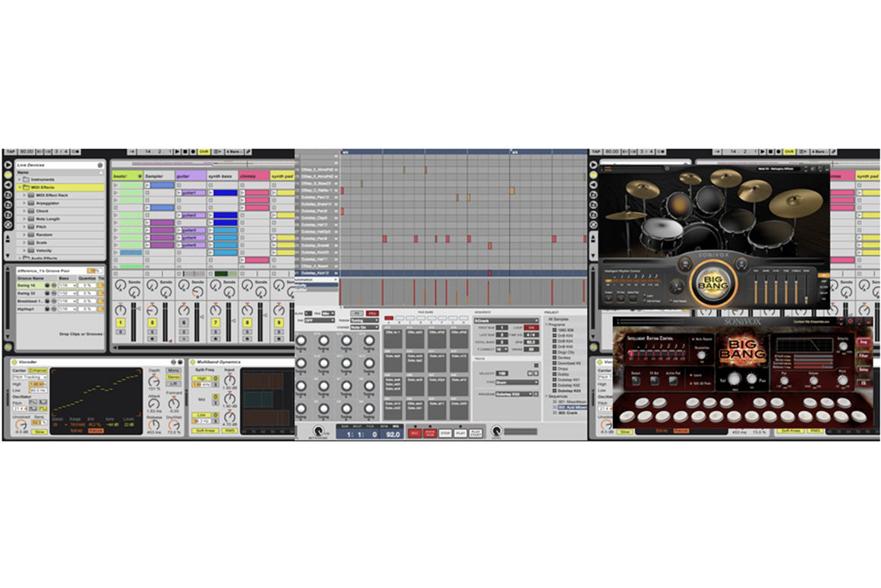Click the hot-swap icon next to the Swing 16 groove
The width and height of the screenshot is (881, 588).
pyautogui.click(x=54, y=286)
